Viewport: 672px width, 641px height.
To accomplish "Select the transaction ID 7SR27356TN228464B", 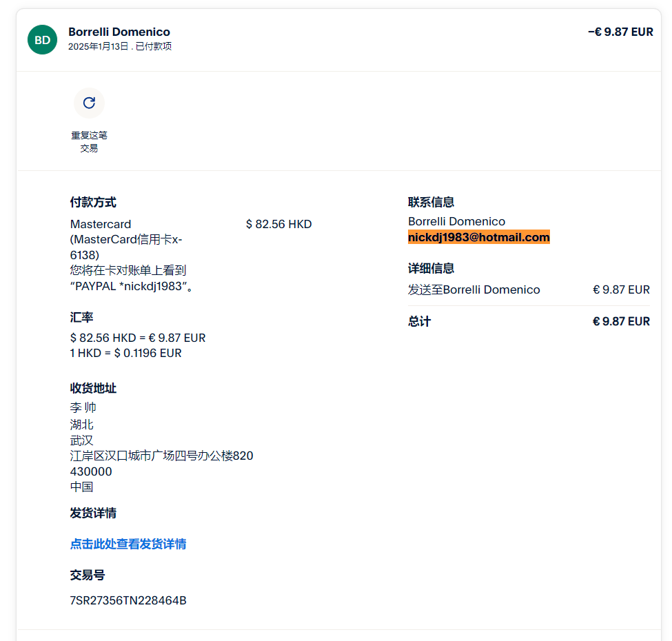I will [x=128, y=600].
